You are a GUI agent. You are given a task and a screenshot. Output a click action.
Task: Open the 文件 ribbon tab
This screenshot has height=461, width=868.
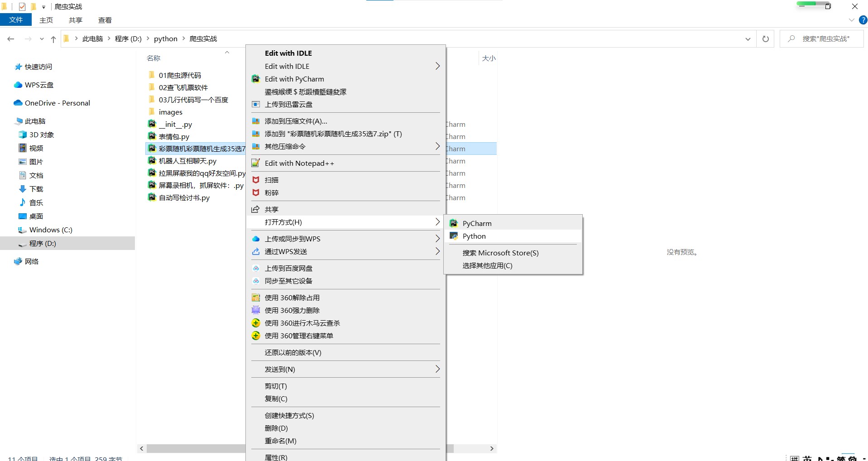click(16, 20)
